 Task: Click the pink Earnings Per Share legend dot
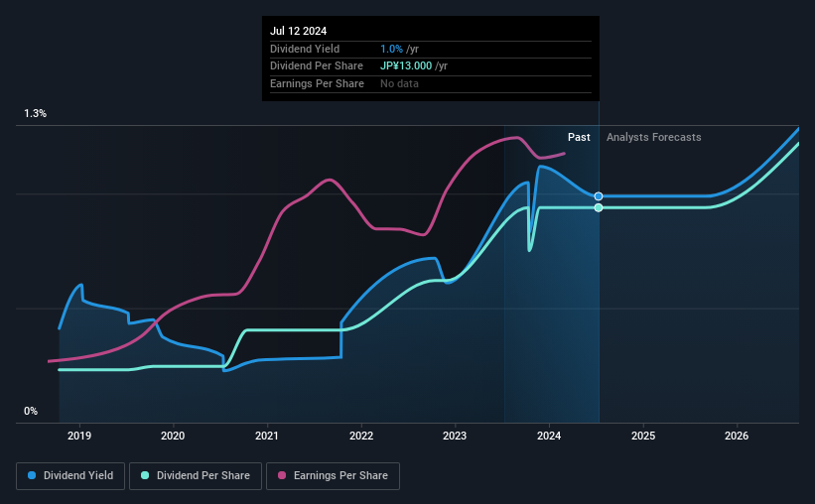point(282,475)
